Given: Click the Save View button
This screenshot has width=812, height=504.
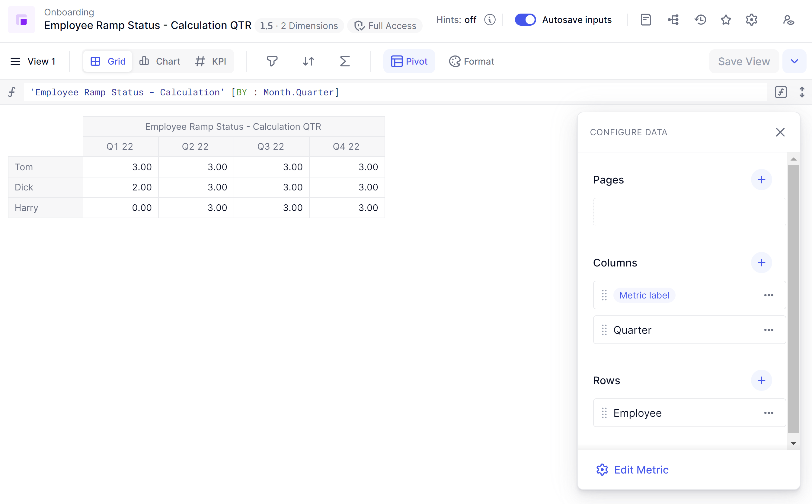Looking at the screenshot, I should point(744,61).
